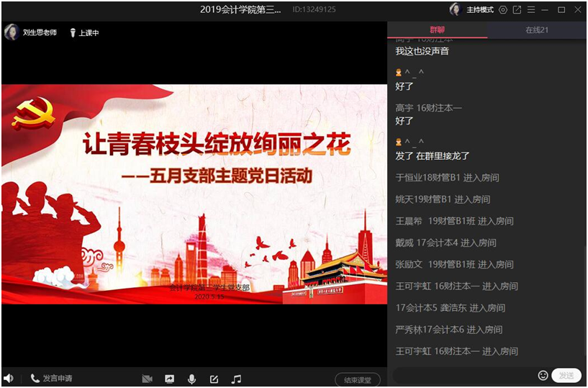
Task: Open the 主持模式 mode selector
Action: (479, 10)
